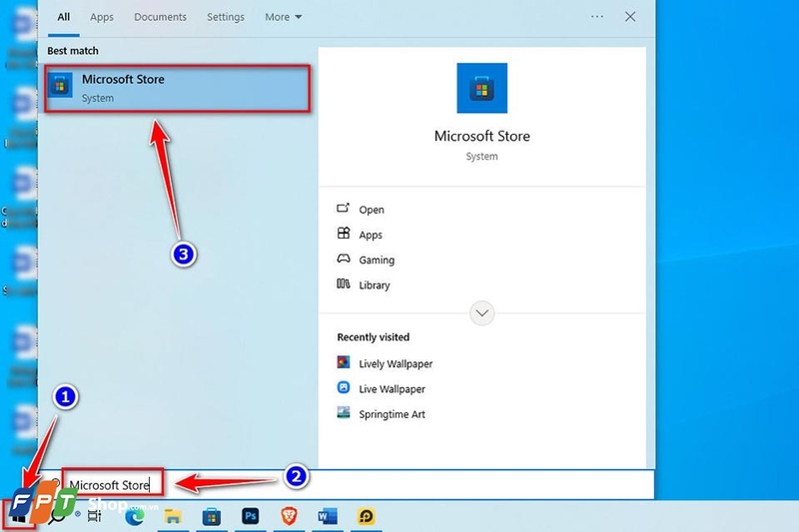This screenshot has height=532, width=799.
Task: Click the large Microsoft Store icon in preview pane
Action: (x=481, y=88)
